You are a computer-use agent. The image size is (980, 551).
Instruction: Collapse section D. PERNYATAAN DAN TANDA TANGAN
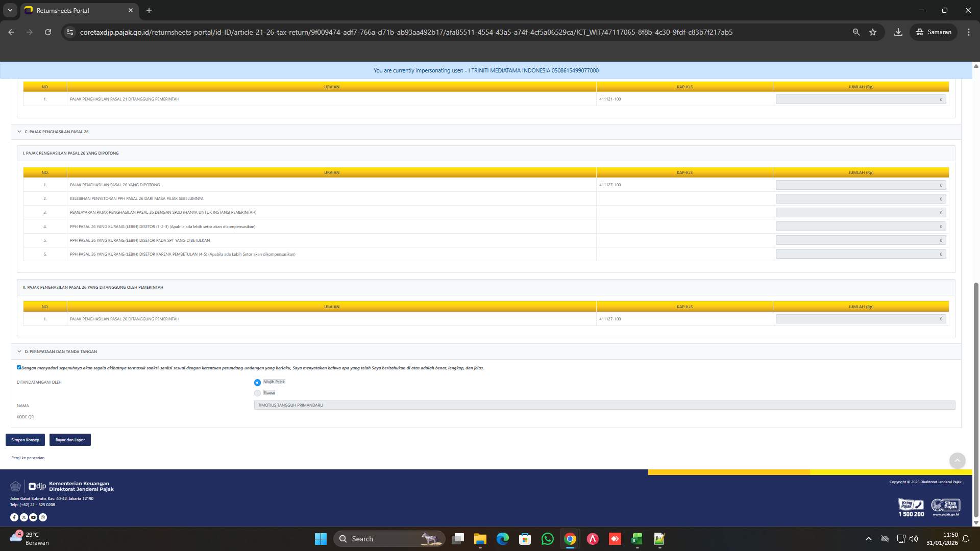tap(19, 351)
